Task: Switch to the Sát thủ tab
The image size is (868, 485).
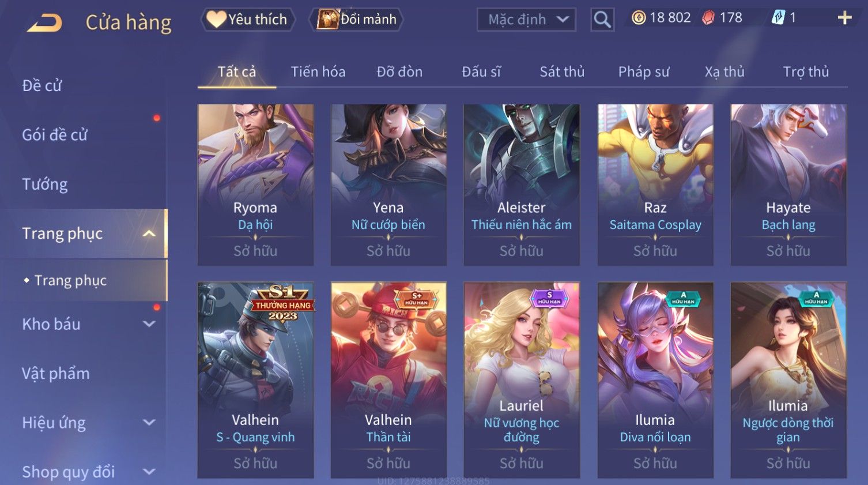Action: coord(562,72)
